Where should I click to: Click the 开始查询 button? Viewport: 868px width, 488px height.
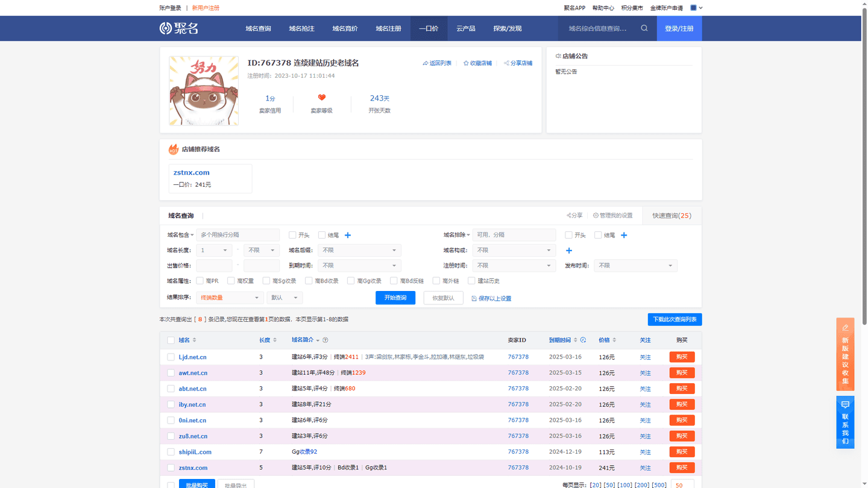(x=395, y=298)
